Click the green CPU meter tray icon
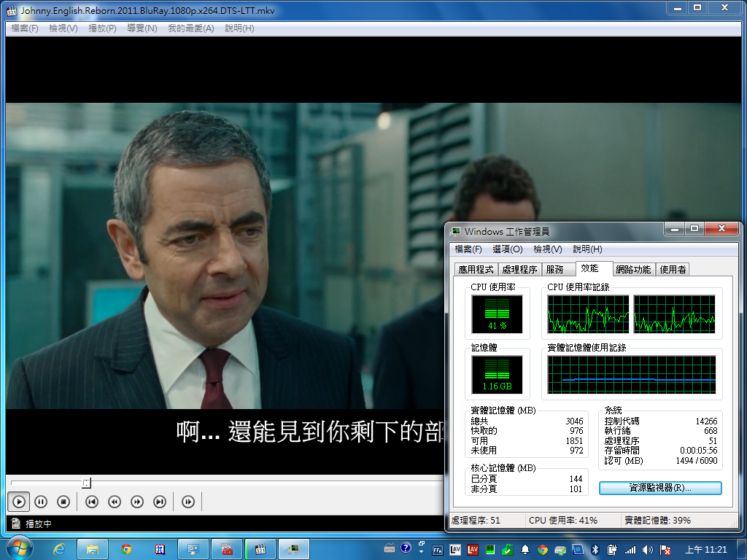Screen dimensions: 747x560 [x=490, y=550]
